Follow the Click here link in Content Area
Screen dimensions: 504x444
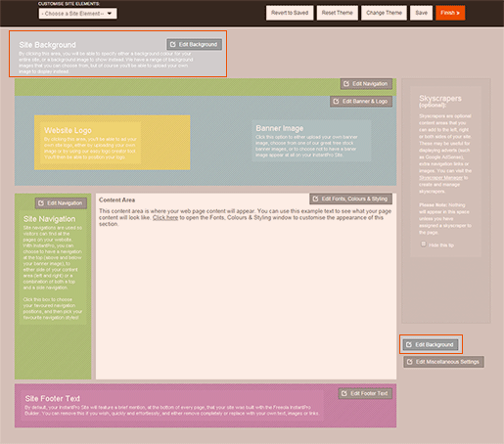pos(165,217)
